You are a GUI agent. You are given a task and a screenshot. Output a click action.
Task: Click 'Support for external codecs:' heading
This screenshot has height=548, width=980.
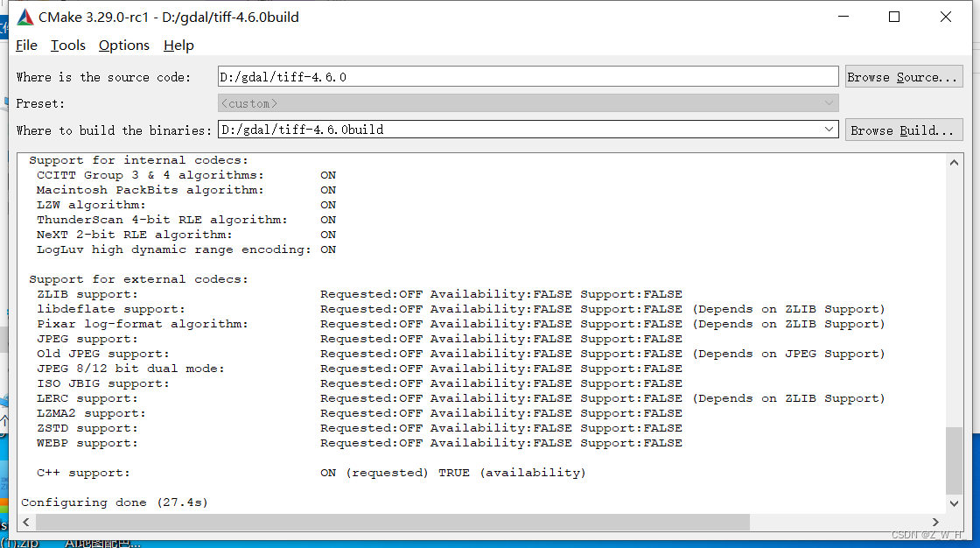[139, 279]
